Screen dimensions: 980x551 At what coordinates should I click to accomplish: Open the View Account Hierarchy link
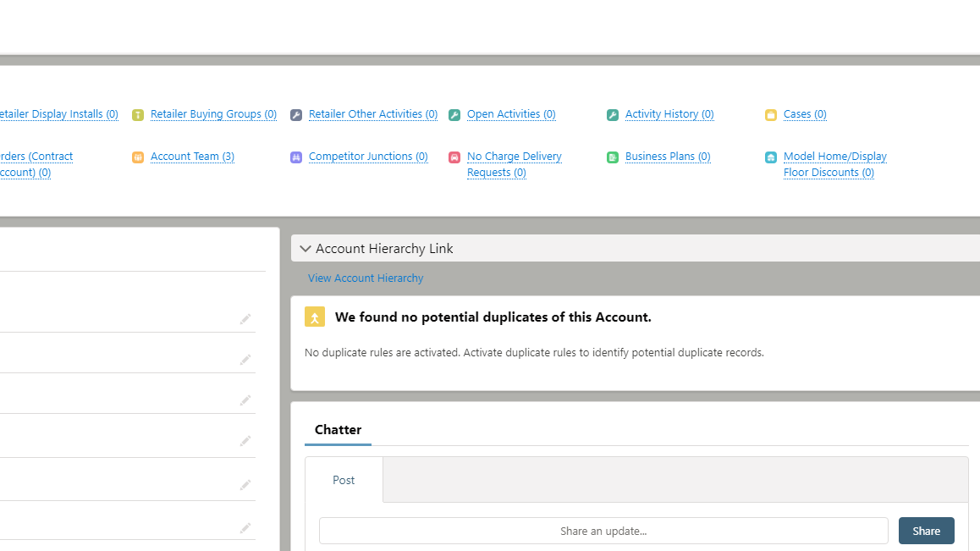click(x=366, y=278)
